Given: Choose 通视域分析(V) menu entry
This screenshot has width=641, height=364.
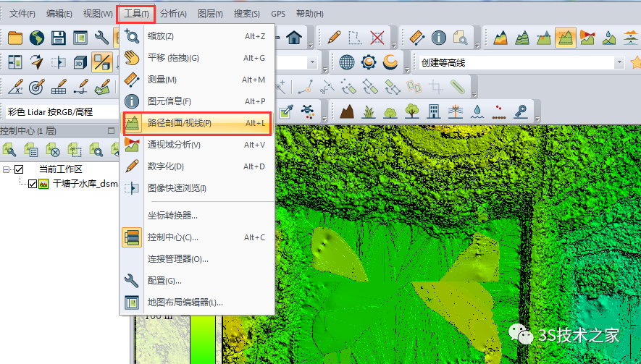Looking at the screenshot, I should pos(198,145).
